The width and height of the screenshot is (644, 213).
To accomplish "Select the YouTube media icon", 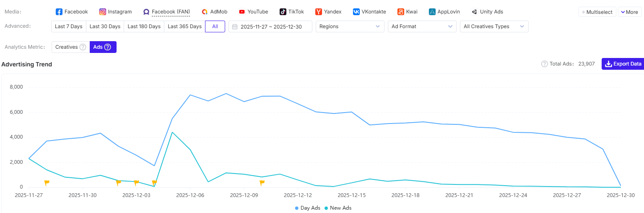I will click(242, 12).
